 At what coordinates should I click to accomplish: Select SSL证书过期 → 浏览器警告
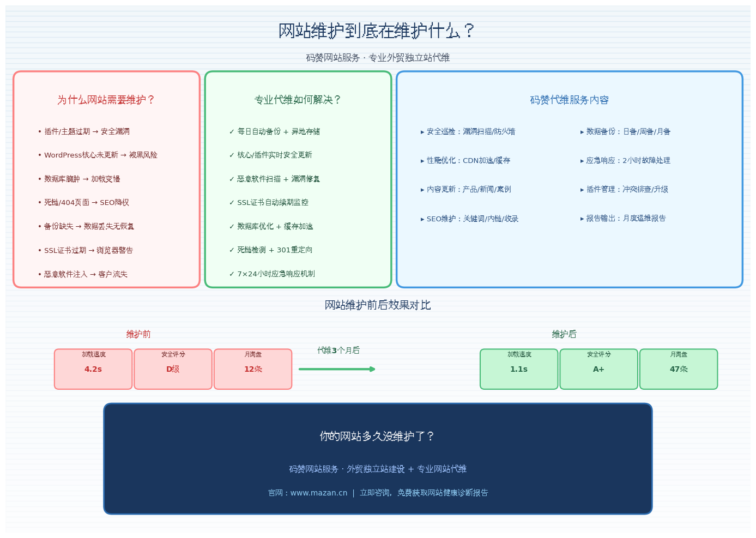point(86,250)
